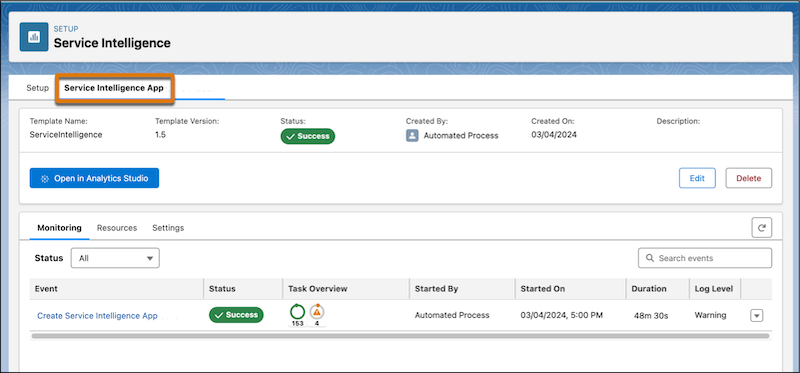The height and width of the screenshot is (373, 800).
Task: Open the Settings tab
Action: (168, 228)
